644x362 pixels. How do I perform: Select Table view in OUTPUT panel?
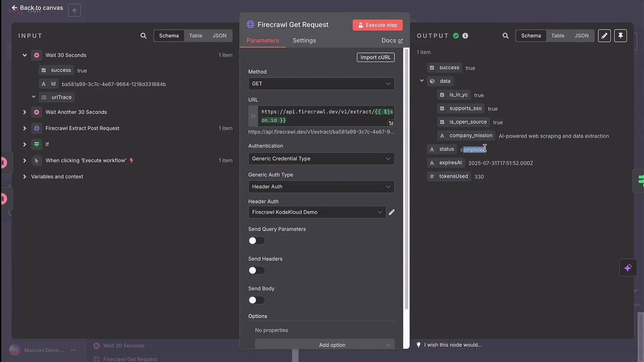(558, 36)
